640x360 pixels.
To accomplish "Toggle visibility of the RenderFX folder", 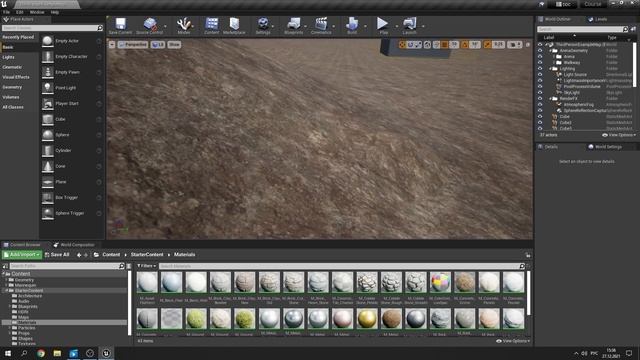I will pyautogui.click(x=540, y=98).
